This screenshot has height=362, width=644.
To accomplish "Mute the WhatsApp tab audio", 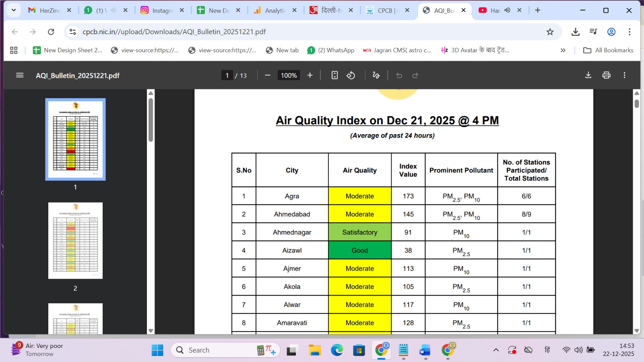I will pyautogui.click(x=113, y=10).
